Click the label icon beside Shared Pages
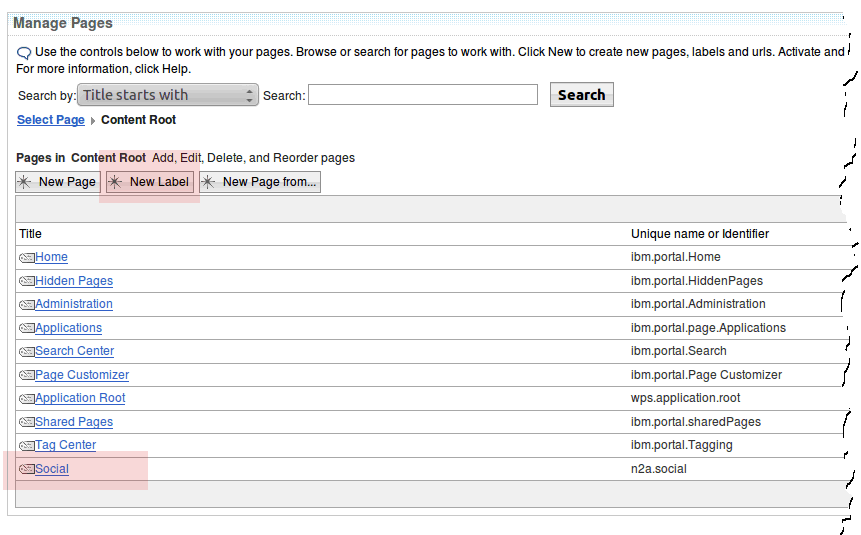The height and width of the screenshot is (535, 861). point(27,422)
